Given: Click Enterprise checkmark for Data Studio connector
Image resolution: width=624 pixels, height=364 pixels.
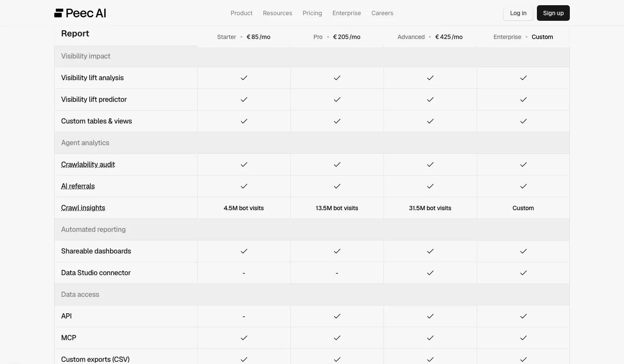Looking at the screenshot, I should (x=523, y=273).
